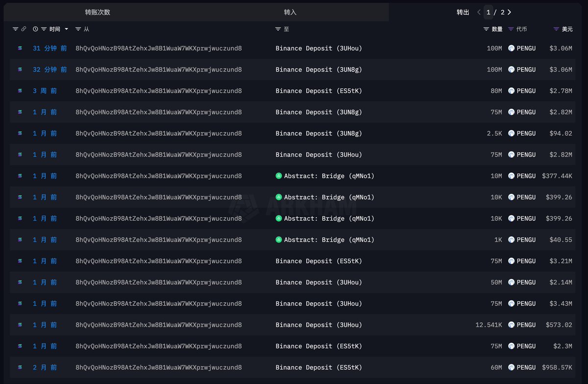The width and height of the screenshot is (588, 384).
Task: Open the purple filter icon beside 美元
Action: [556, 29]
